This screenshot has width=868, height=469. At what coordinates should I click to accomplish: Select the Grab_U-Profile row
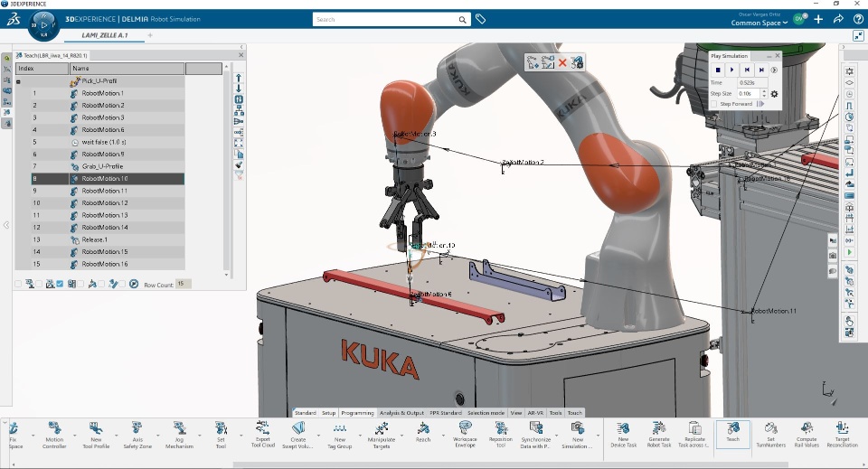tap(108, 166)
